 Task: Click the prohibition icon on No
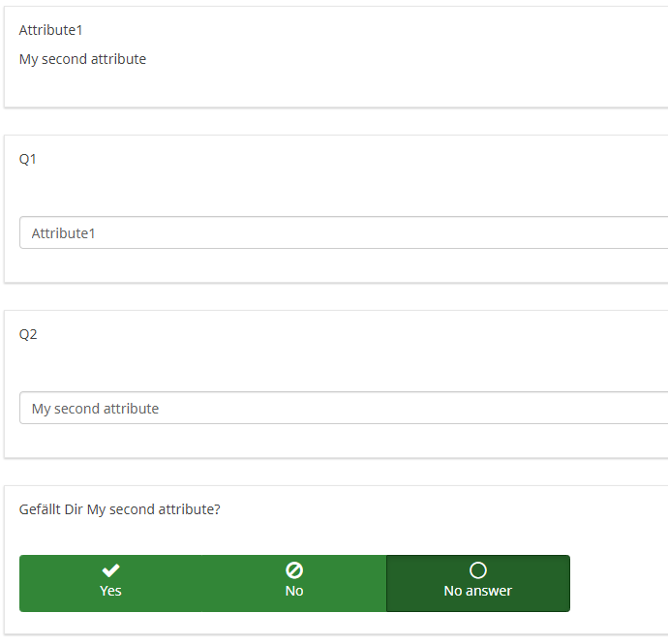pos(294,570)
